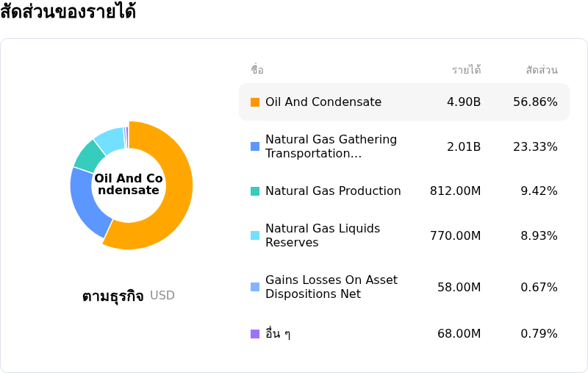The height and width of the screenshot is (373, 588).
Task: Select Natural Gas Production label
Action: [x=333, y=191]
